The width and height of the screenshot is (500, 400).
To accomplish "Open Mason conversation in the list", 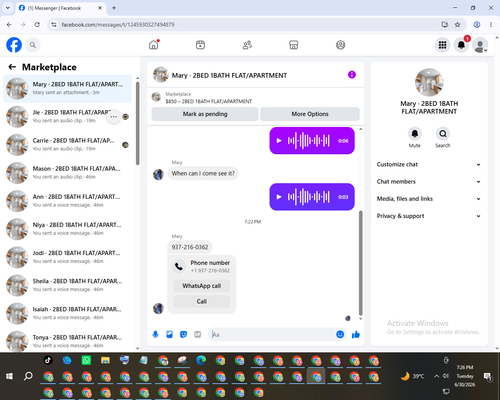I will coord(68,173).
